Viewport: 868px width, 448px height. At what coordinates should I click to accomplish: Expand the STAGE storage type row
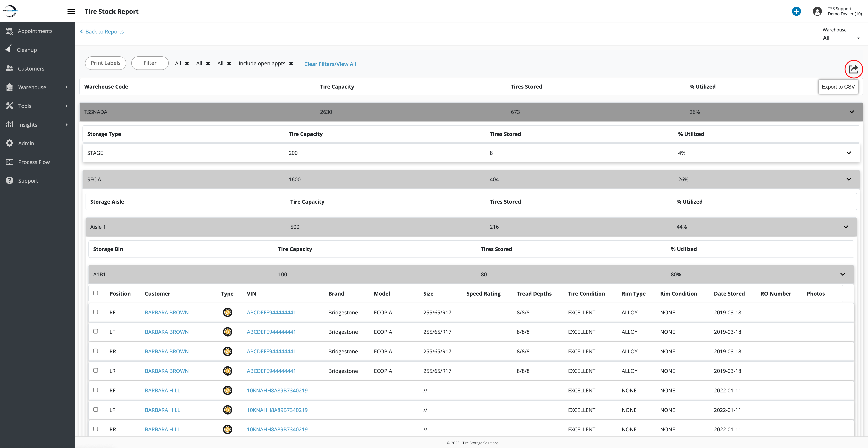coord(848,153)
